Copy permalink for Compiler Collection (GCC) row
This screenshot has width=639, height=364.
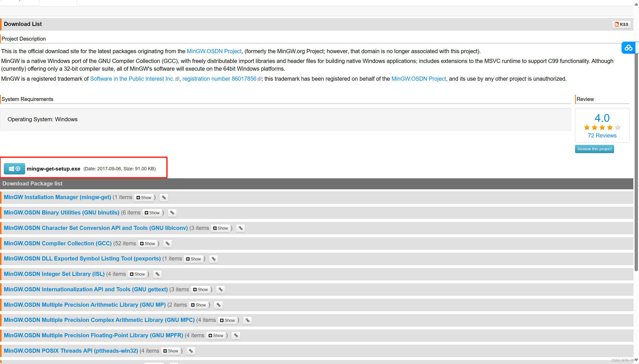[x=168, y=244]
